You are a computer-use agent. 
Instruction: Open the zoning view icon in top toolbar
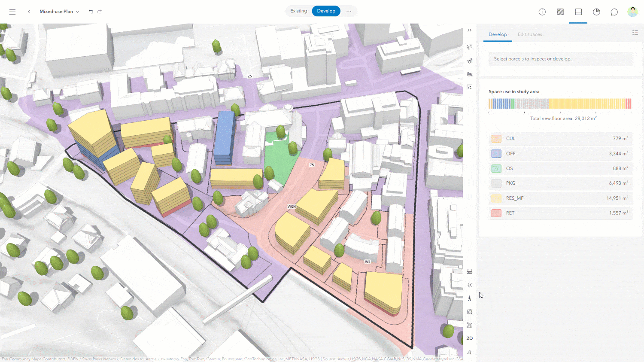[x=560, y=12]
